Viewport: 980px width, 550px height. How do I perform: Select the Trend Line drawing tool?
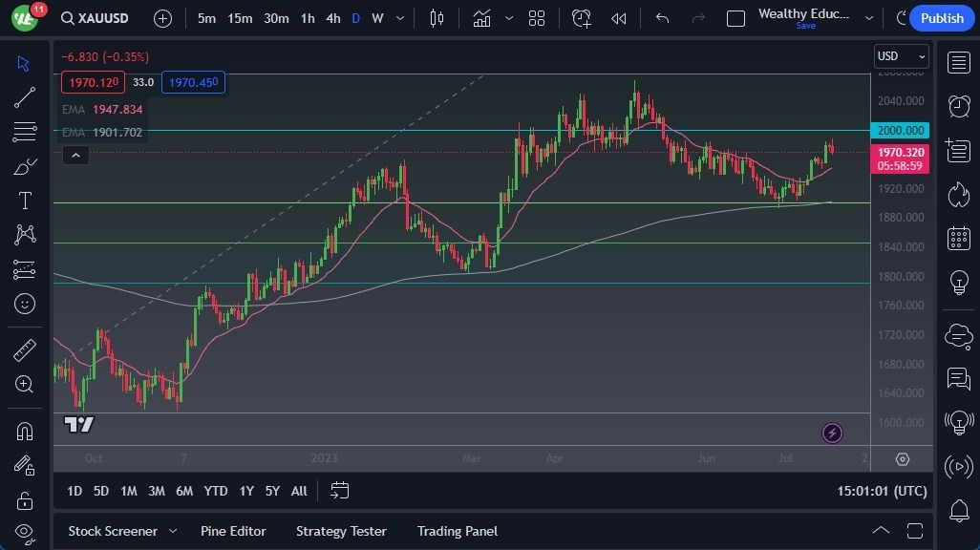pos(24,97)
